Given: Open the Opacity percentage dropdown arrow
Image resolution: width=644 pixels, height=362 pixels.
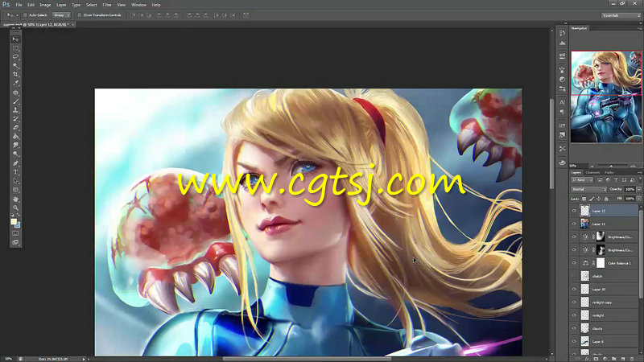Looking at the screenshot, I should pos(639,189).
